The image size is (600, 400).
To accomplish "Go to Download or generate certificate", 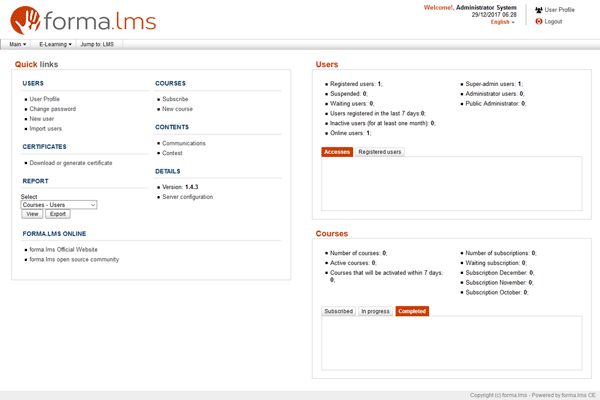I will point(70,162).
